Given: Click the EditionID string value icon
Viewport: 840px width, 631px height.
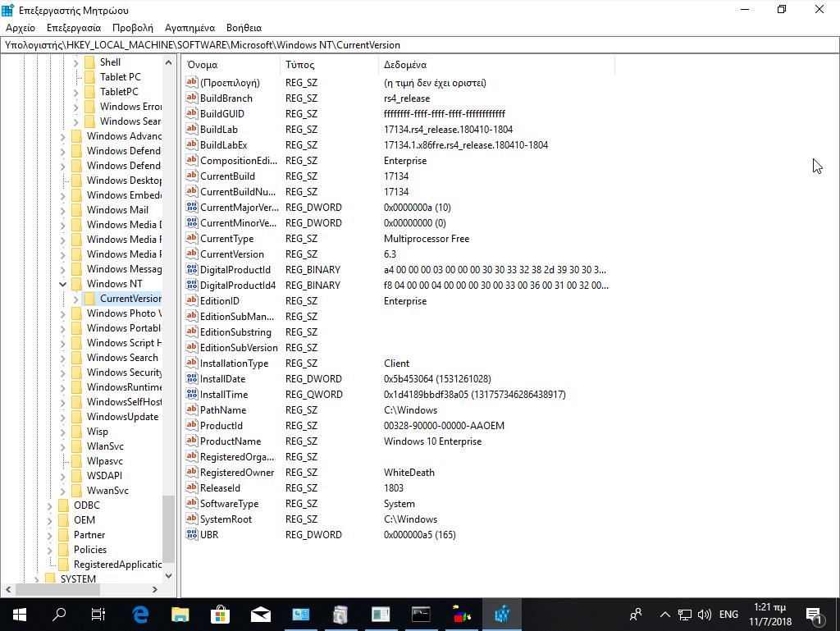Looking at the screenshot, I should pos(192,300).
